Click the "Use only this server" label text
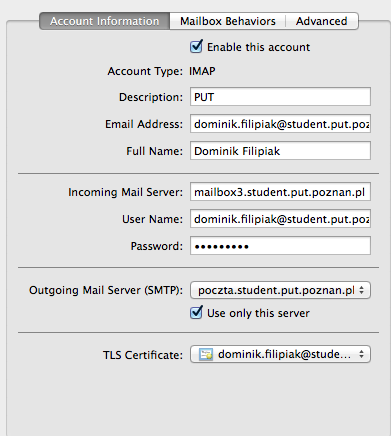 pyautogui.click(x=258, y=313)
